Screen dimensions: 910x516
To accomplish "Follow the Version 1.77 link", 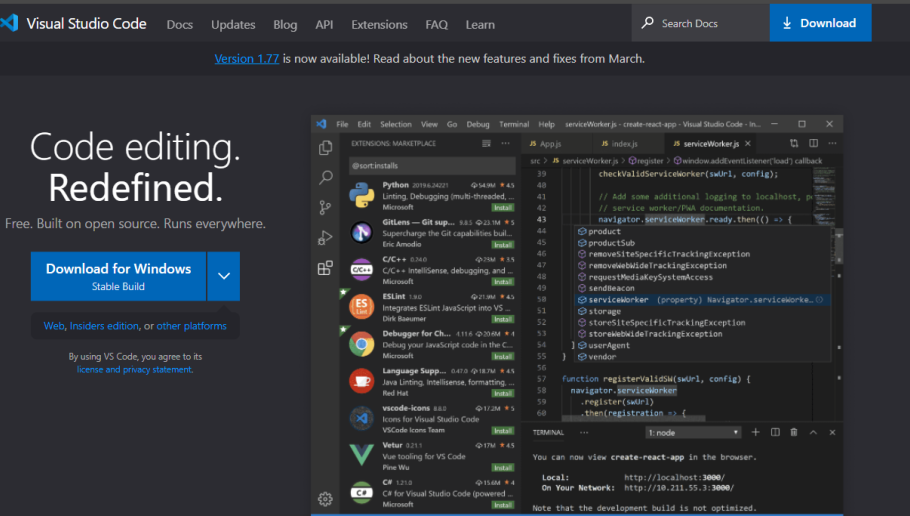I will [x=247, y=59].
